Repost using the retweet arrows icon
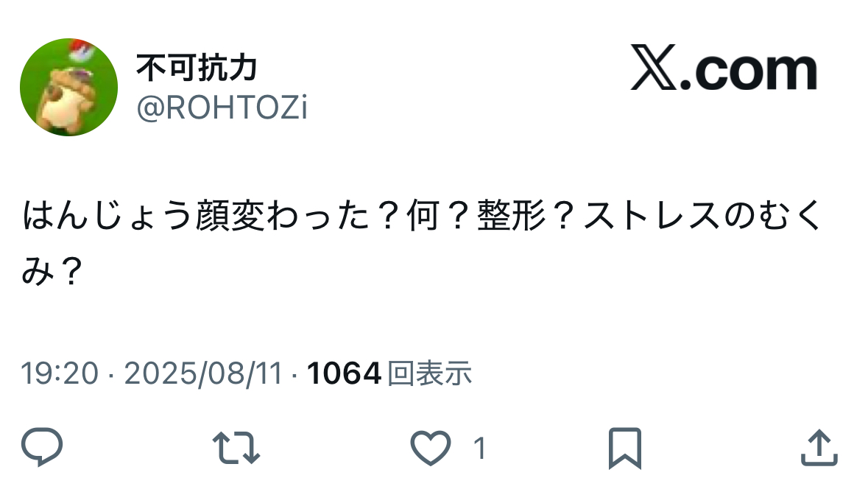Viewport: 868px width, 492px height. (x=236, y=447)
